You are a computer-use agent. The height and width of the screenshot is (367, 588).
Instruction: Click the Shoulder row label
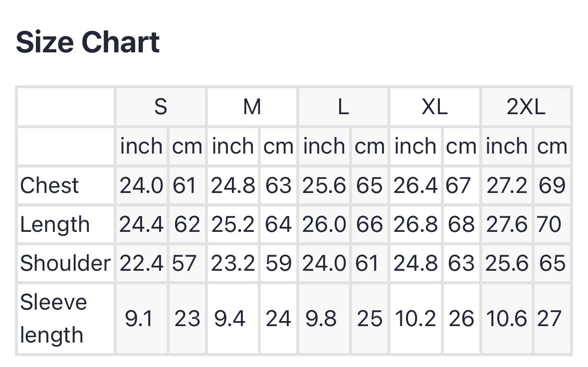[65, 263]
